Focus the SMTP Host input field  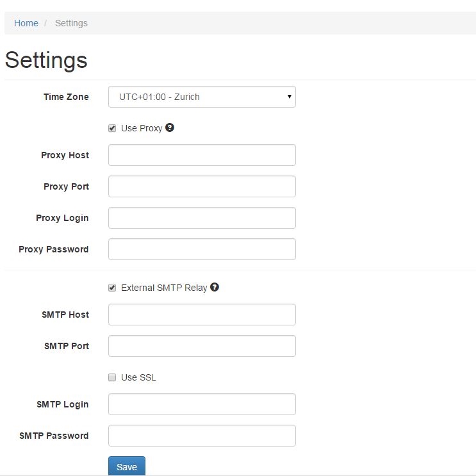[202, 315]
